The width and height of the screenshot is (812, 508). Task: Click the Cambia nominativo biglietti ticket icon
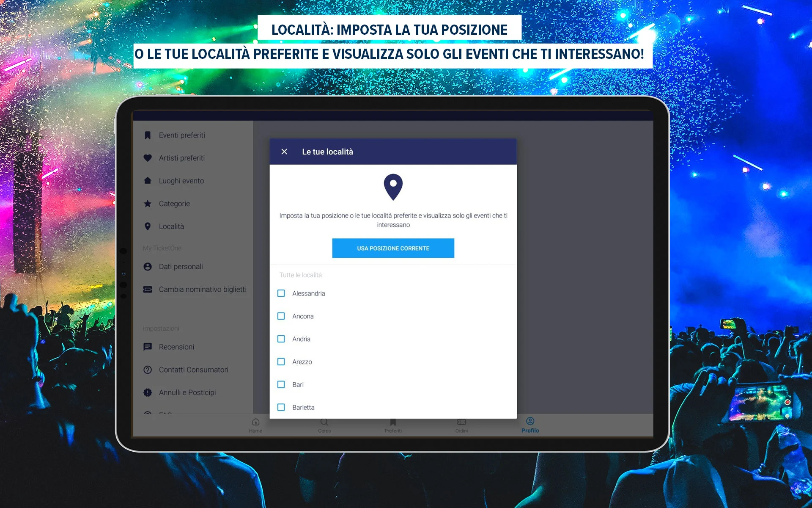pyautogui.click(x=148, y=290)
